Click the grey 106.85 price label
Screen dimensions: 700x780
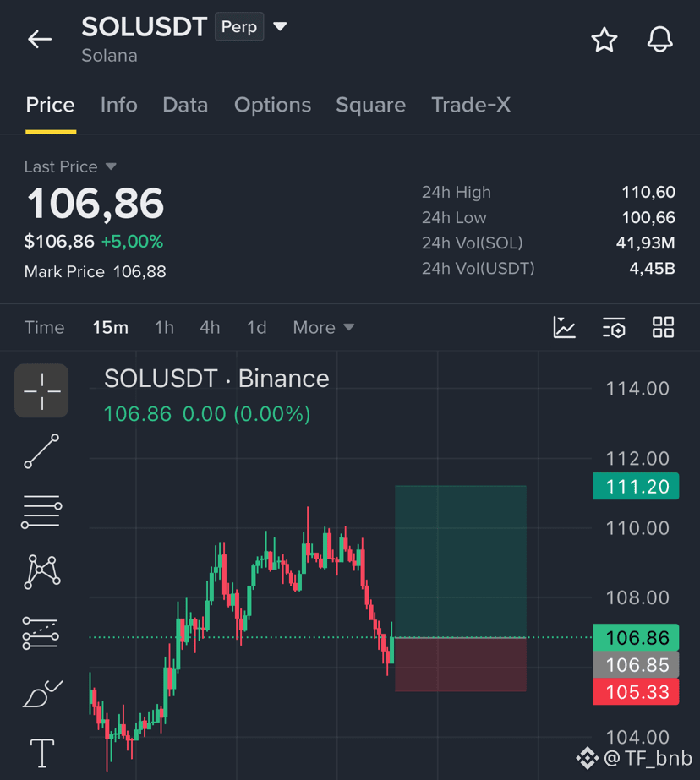637,664
